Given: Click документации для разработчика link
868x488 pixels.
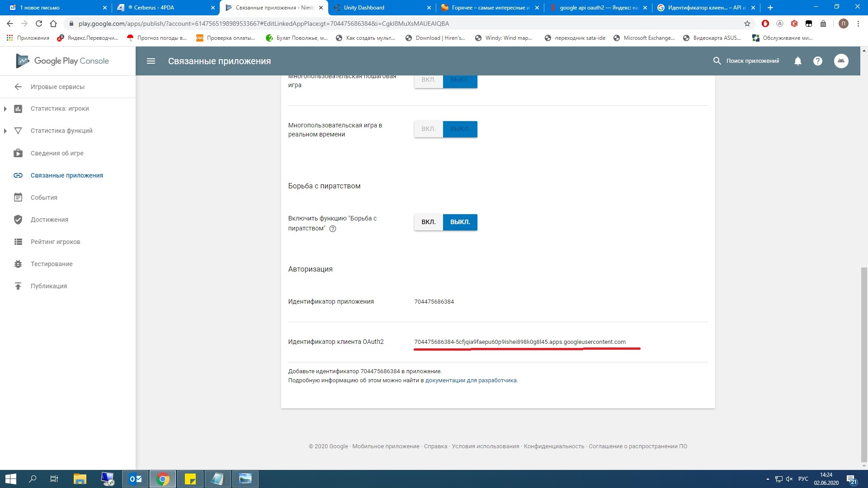Looking at the screenshot, I should point(470,380).
